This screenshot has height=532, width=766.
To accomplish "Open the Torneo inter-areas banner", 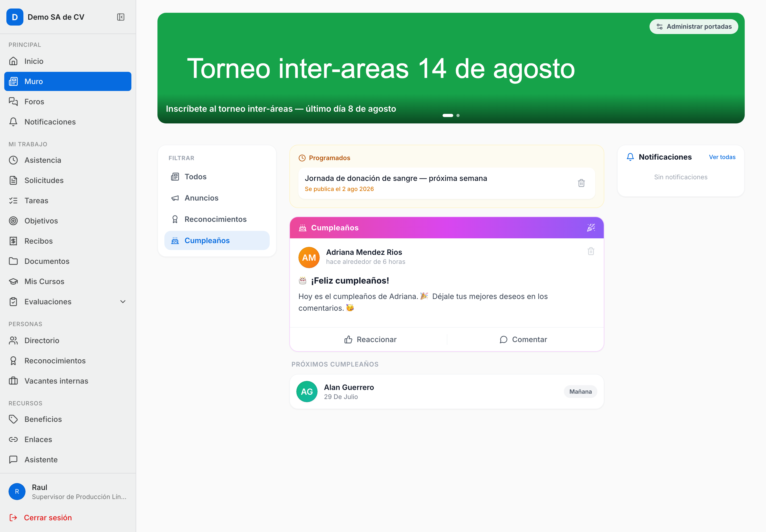I will (x=451, y=68).
